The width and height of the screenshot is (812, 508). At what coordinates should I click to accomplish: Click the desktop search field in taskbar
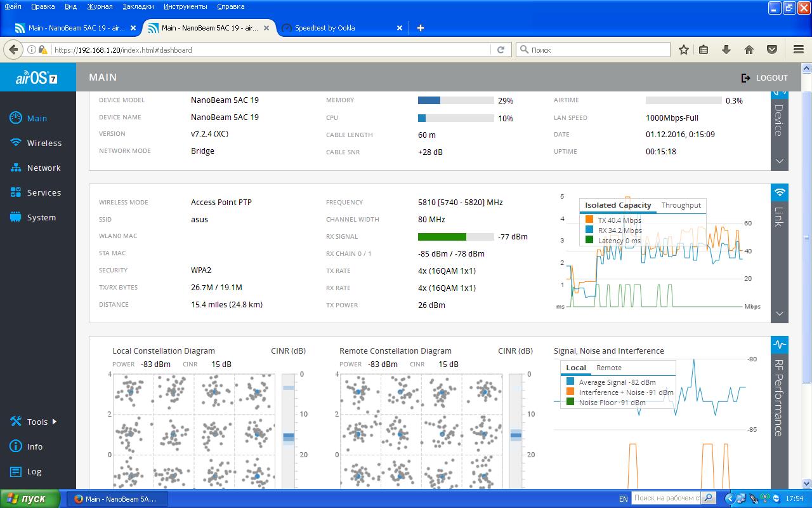pos(666,498)
